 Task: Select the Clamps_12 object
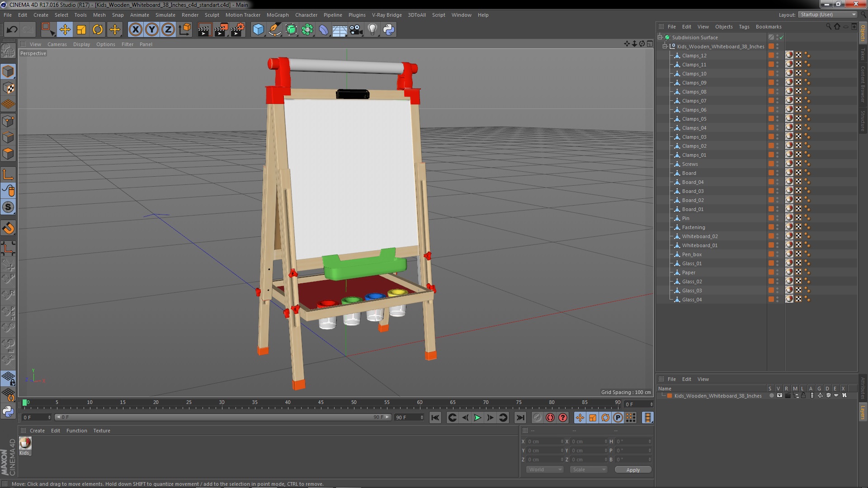tap(694, 56)
